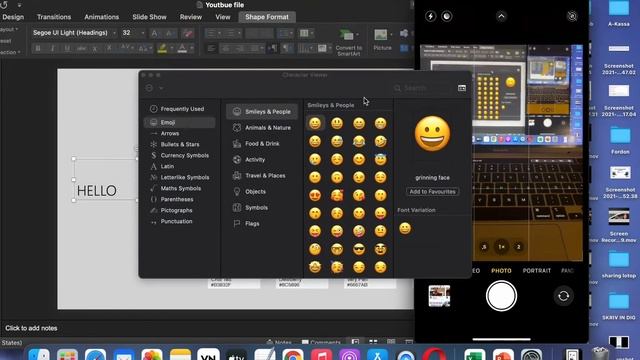Go to the Review tab
Image resolution: width=640 pixels, height=360 pixels.
pos(191,17)
